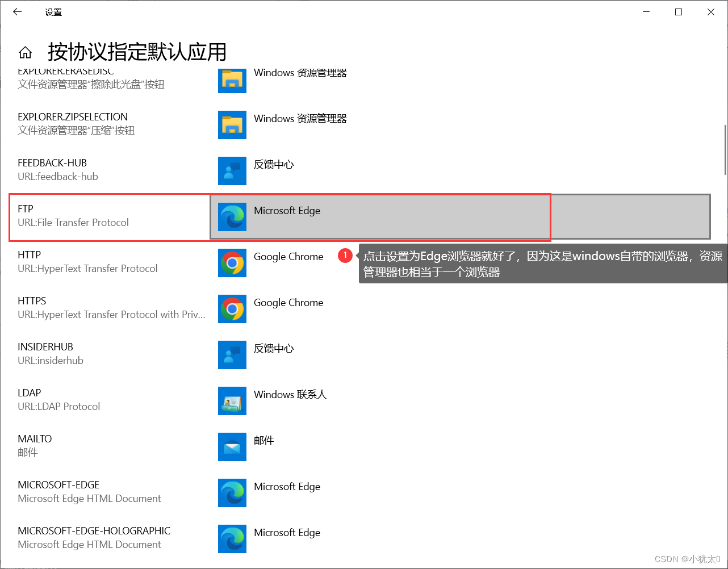
Task: Click Windows 资源管理器 label for EXPLORER.ZIPSELECTION
Action: pyautogui.click(x=300, y=119)
